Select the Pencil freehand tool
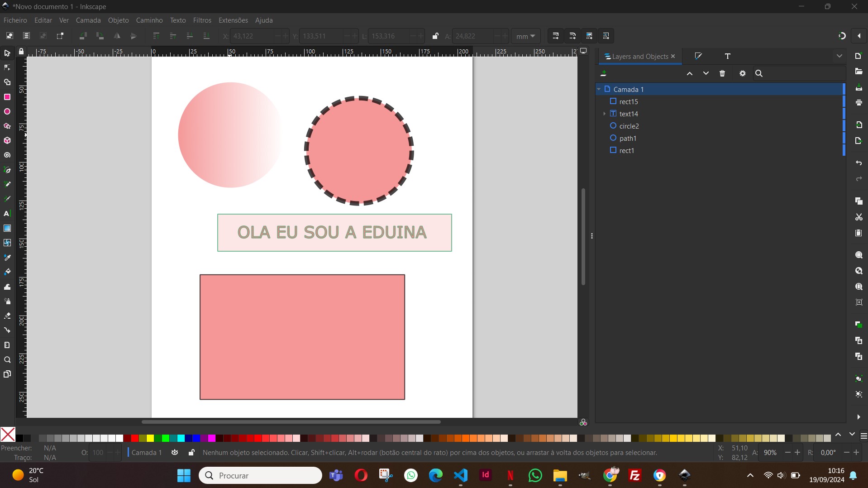 tap(7, 184)
